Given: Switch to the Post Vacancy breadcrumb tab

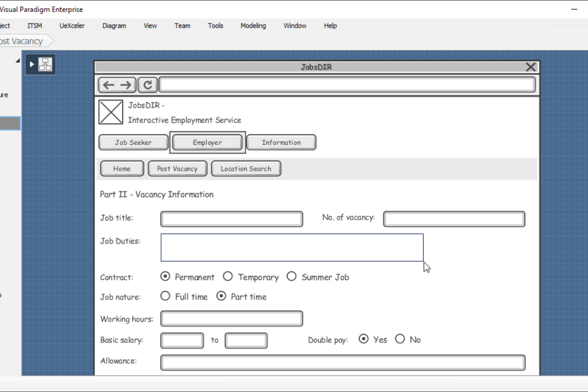Looking at the screenshot, I should pyautogui.click(x=22, y=40).
